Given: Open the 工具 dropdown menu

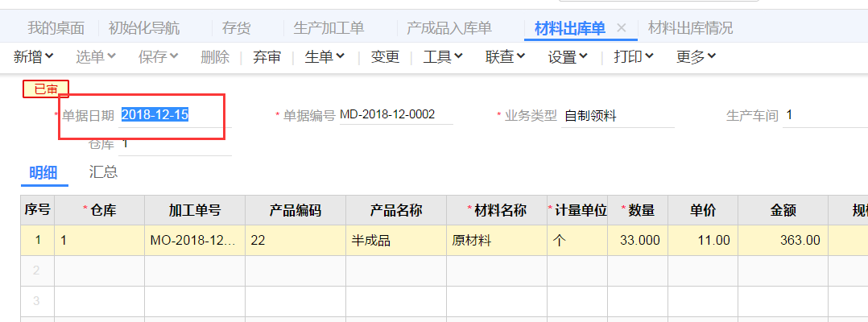Looking at the screenshot, I should (443, 56).
